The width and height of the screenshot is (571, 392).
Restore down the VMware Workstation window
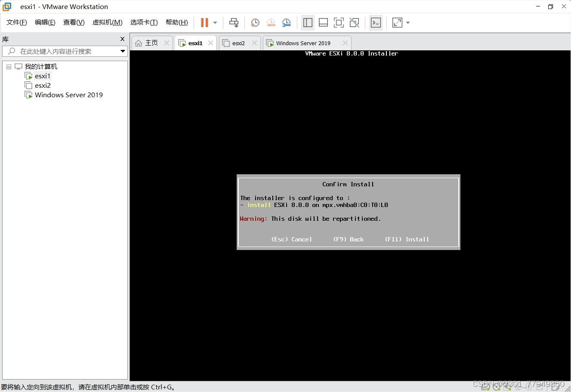tap(550, 6)
